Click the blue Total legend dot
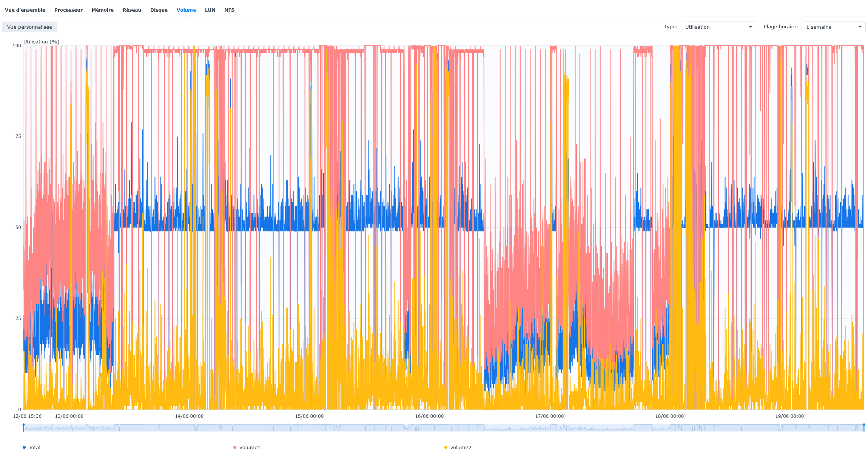 pyautogui.click(x=24, y=447)
